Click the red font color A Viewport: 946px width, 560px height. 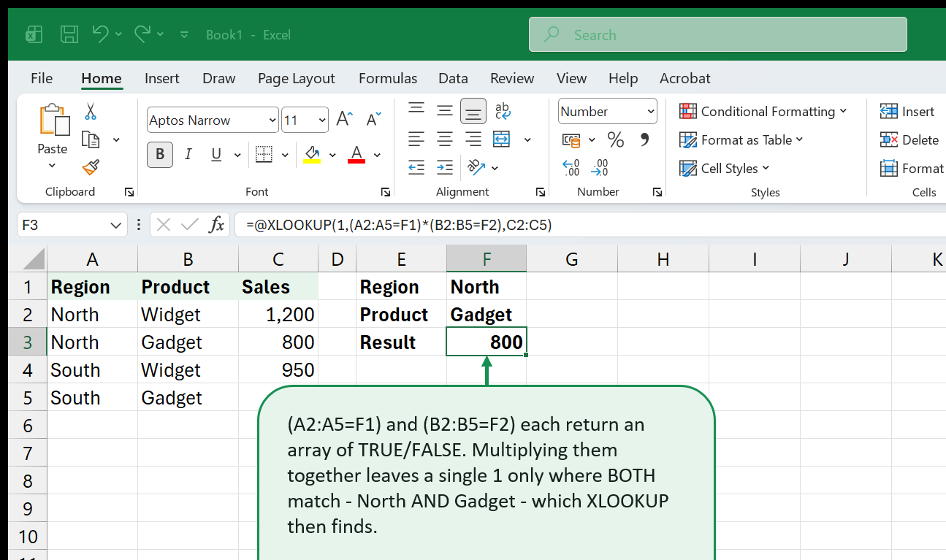(356, 154)
